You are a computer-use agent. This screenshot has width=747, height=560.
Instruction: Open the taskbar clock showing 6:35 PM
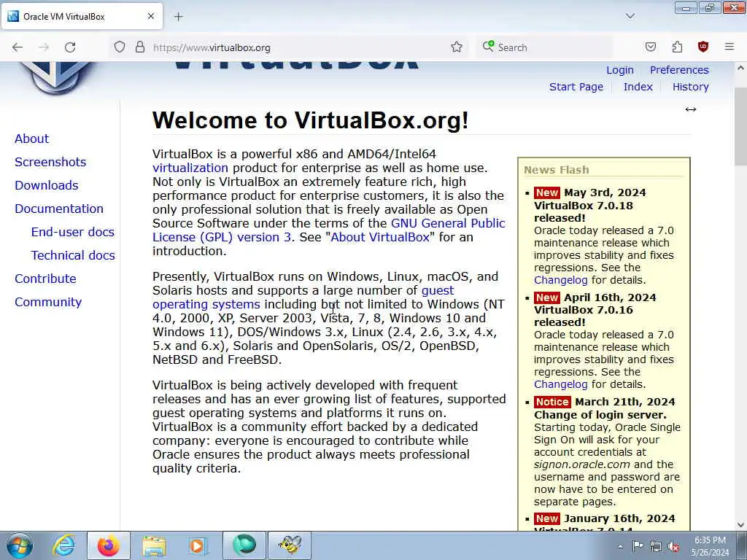click(x=710, y=546)
